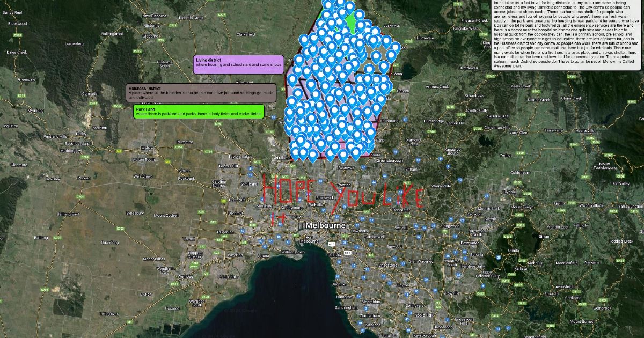Click the Eynesbury place label
Image resolution: width=644 pixels, height=338 pixels.
click(x=135, y=213)
